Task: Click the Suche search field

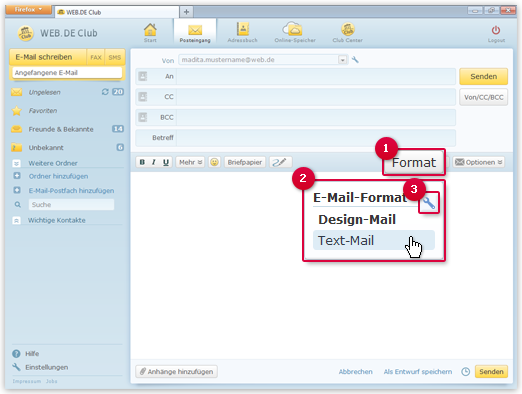Action: (x=71, y=204)
